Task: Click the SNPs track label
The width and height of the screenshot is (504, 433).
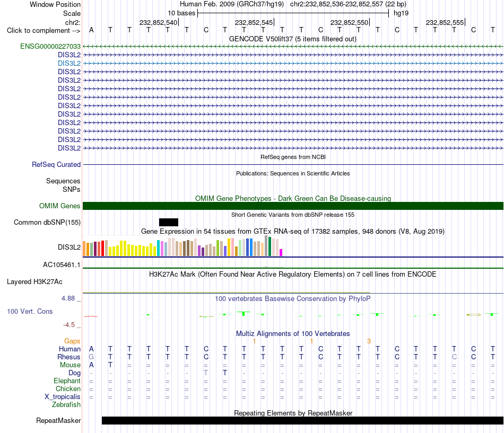Action: click(72, 190)
